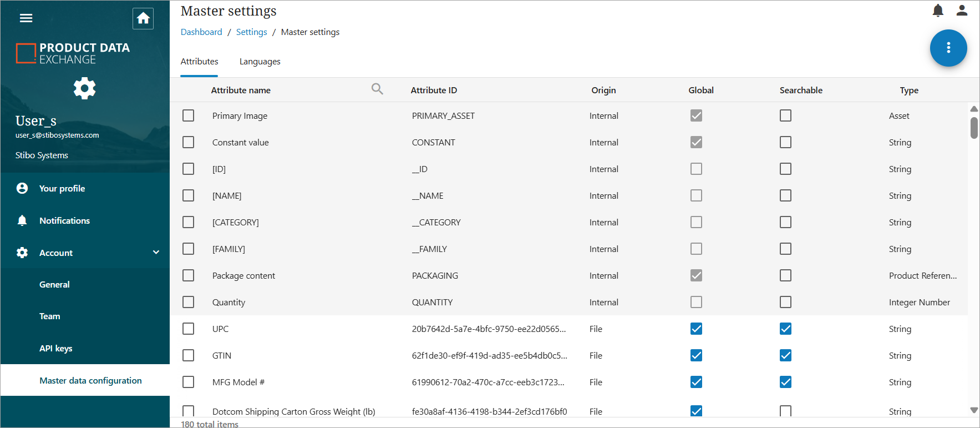Screen dimensions: 980x428
Task: Collapse the Account section chevron
Action: [x=156, y=253]
